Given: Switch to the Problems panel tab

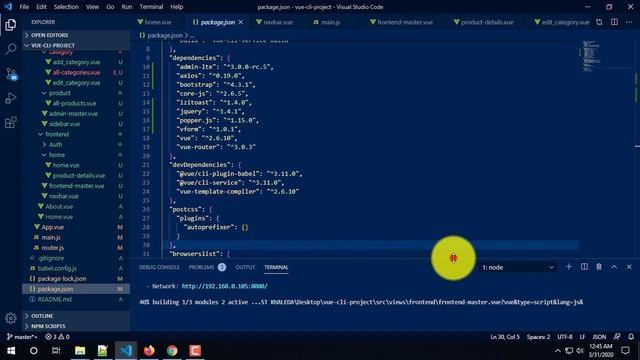Looking at the screenshot, I should coord(207,267).
